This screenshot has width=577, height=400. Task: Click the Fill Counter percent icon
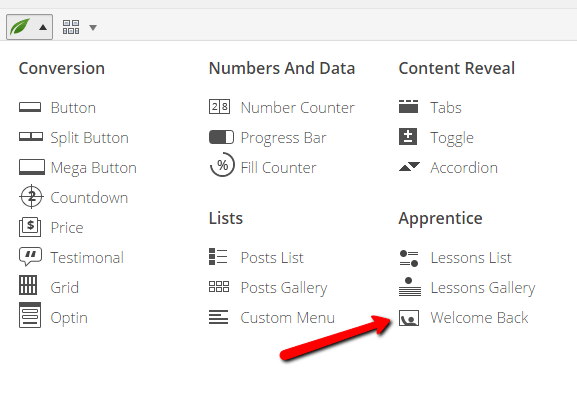tap(222, 165)
